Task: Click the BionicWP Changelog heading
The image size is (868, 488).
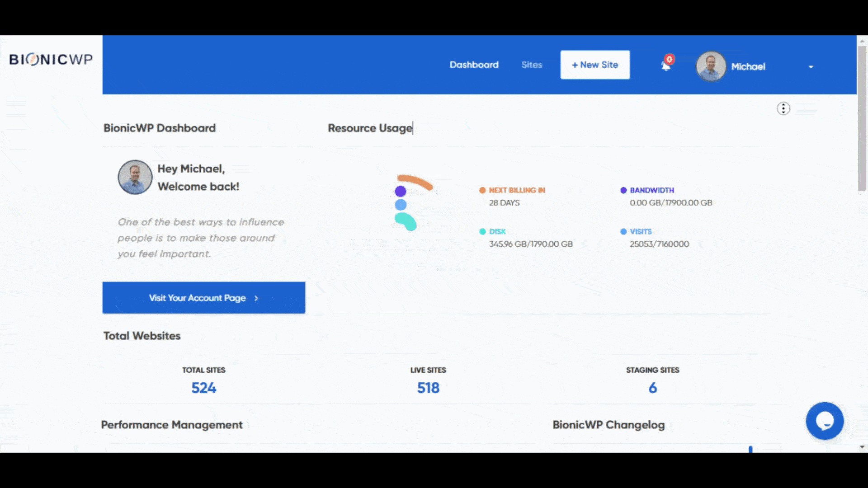Action: (609, 425)
